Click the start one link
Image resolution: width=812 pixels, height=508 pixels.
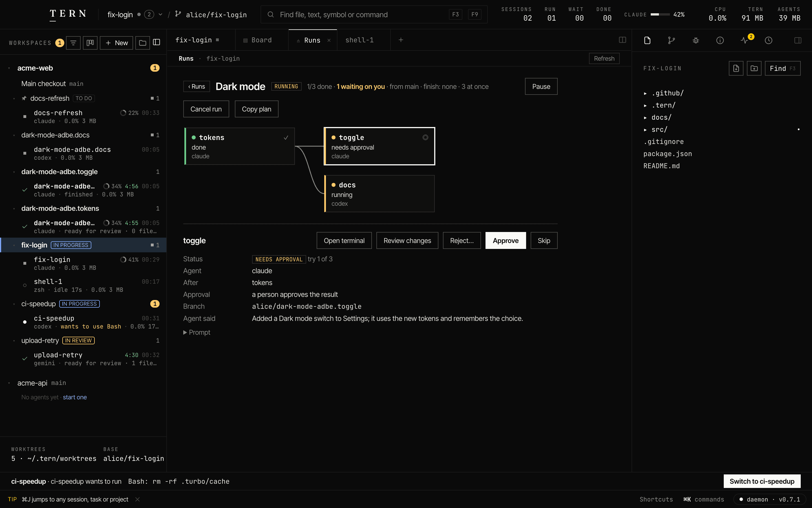point(75,397)
